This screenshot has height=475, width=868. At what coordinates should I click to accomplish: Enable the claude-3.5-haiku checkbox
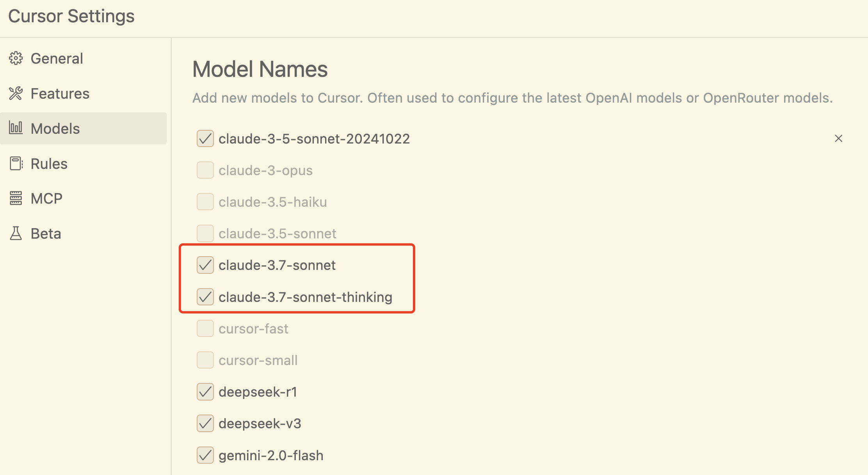[205, 202]
